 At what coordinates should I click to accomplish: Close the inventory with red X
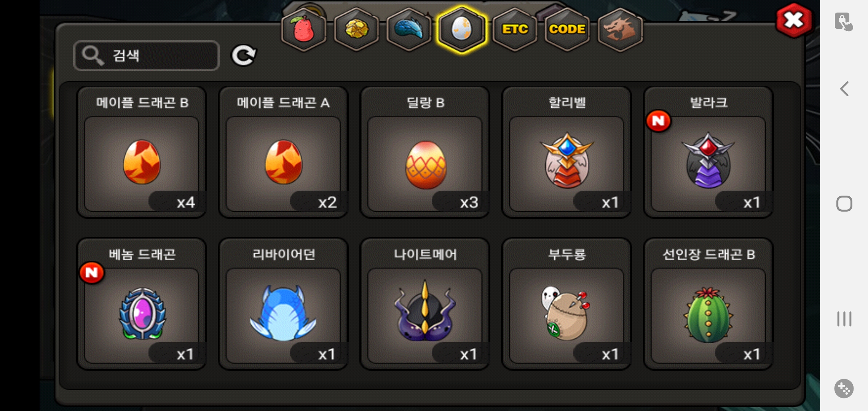pyautogui.click(x=794, y=21)
